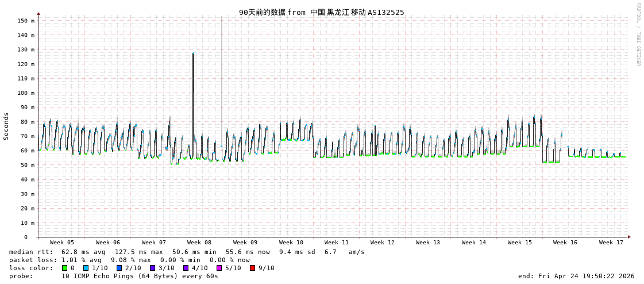Click the red arrow at x-axis end
Viewport: 644px width, 284px height.
629,237
